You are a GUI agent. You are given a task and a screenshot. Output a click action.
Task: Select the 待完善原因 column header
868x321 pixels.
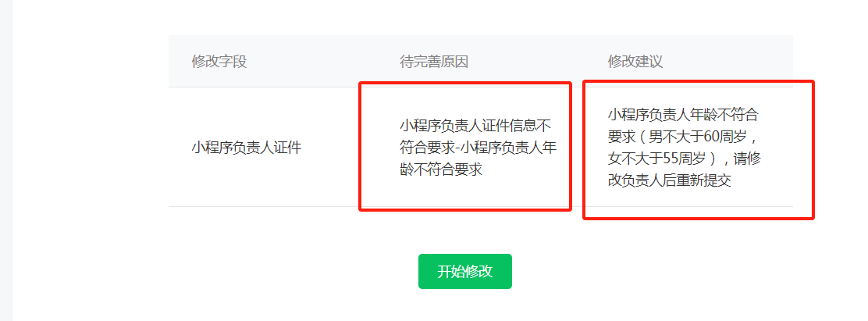[x=434, y=62]
